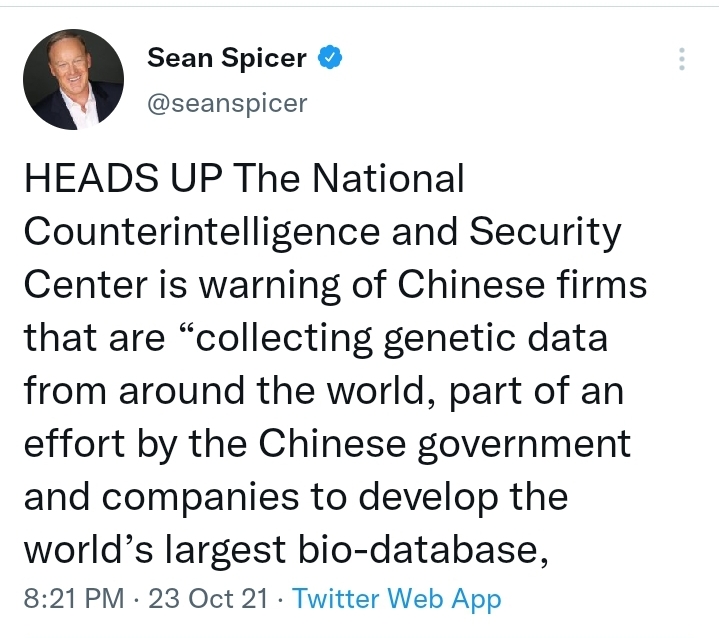Open Sean Spicer's profile picture
This screenshot has width=719, height=638.
[x=73, y=79]
